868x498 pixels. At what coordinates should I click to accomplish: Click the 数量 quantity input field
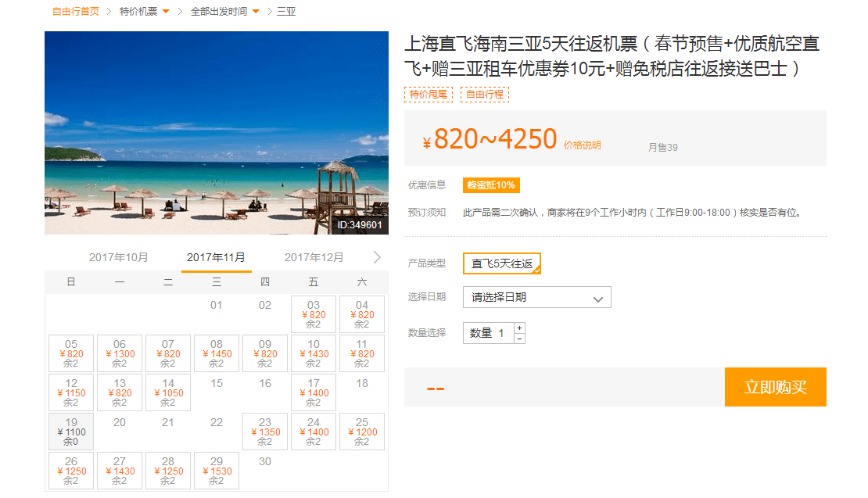click(x=489, y=333)
